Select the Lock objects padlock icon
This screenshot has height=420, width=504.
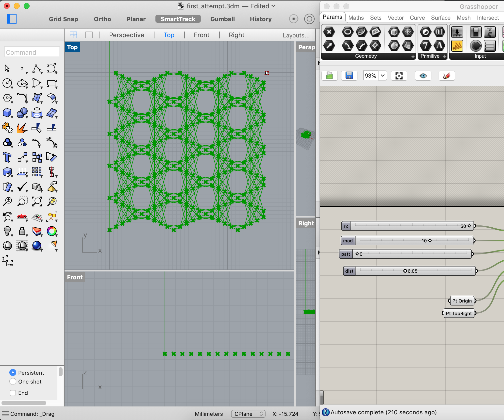pos(22,231)
